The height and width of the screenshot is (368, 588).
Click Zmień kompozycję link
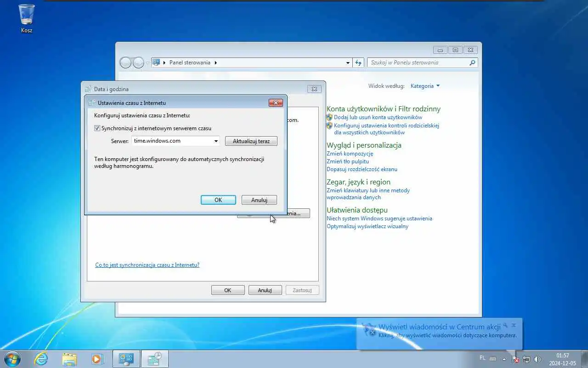click(x=350, y=154)
